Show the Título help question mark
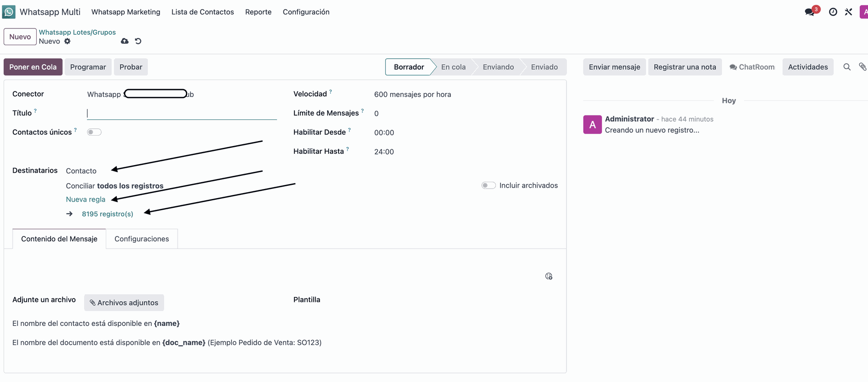 coord(35,110)
